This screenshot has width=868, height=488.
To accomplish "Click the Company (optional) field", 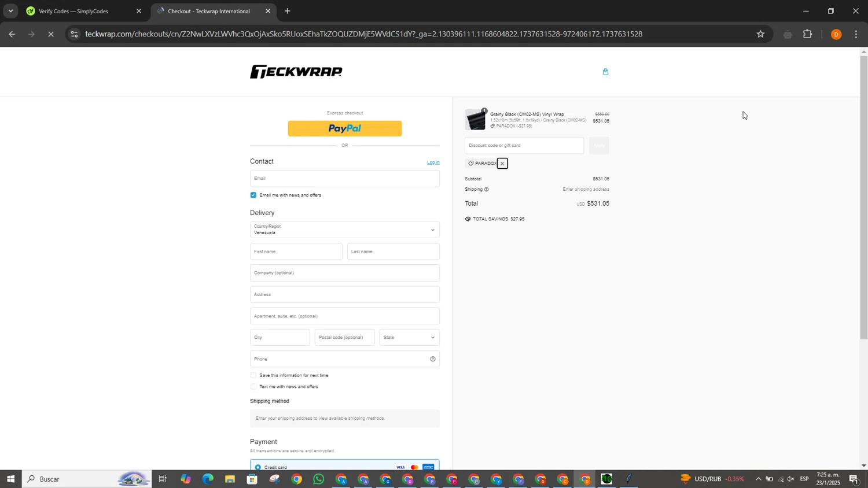I will [345, 273].
